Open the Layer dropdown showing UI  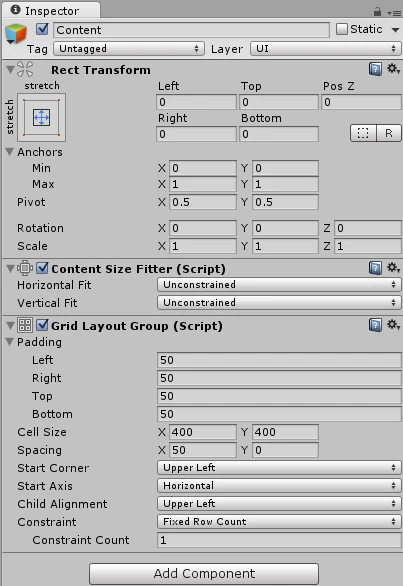326,49
